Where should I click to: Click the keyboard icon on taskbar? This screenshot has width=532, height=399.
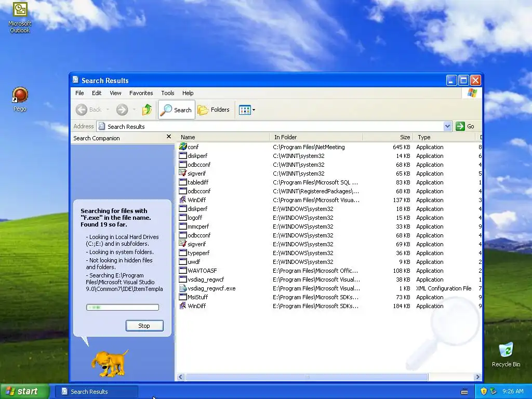coord(464,392)
